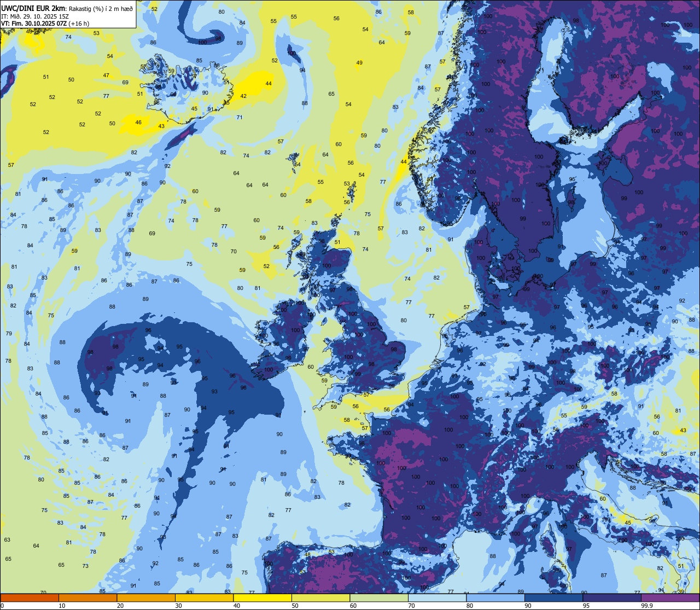This screenshot has width=700, height=610.
Task: Click the bright yellow 40–50 legend segment
Action: (262, 597)
